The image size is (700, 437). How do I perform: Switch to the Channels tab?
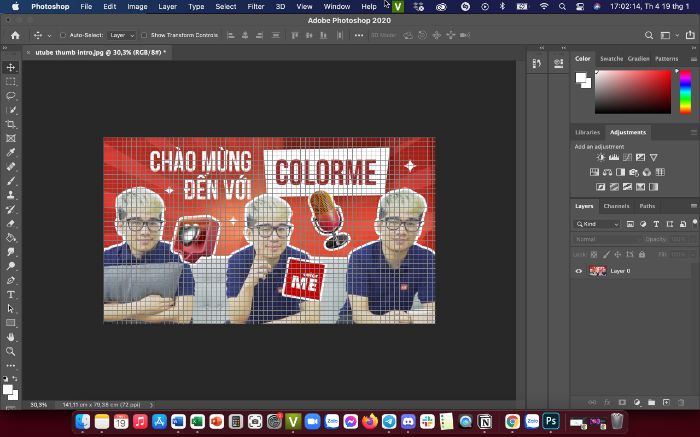616,206
